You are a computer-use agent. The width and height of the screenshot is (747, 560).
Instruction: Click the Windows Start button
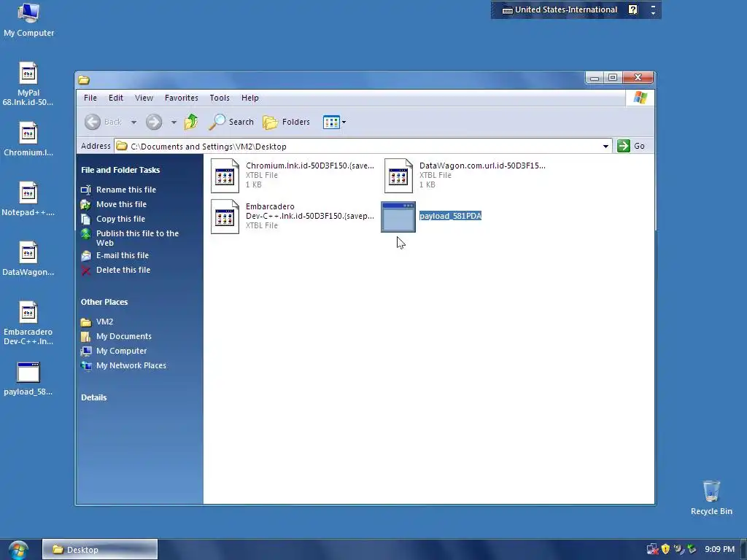(x=18, y=550)
